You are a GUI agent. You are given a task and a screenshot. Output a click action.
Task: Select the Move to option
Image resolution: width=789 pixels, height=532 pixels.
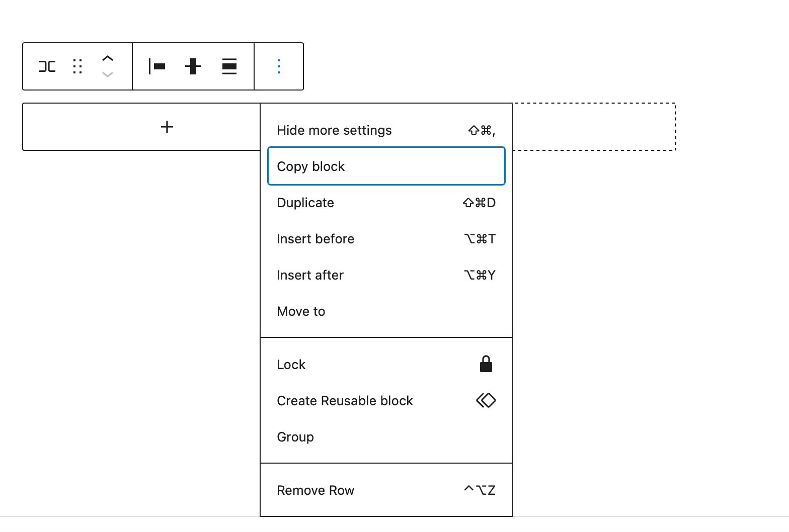pos(386,311)
